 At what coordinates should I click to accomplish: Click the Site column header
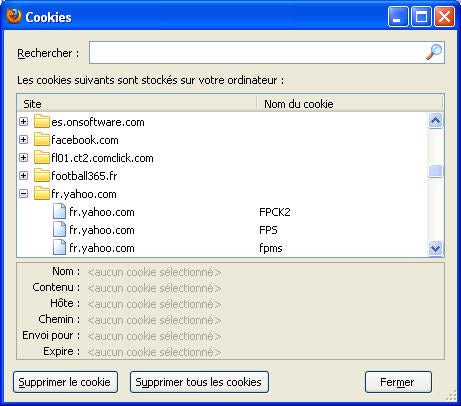tap(137, 104)
